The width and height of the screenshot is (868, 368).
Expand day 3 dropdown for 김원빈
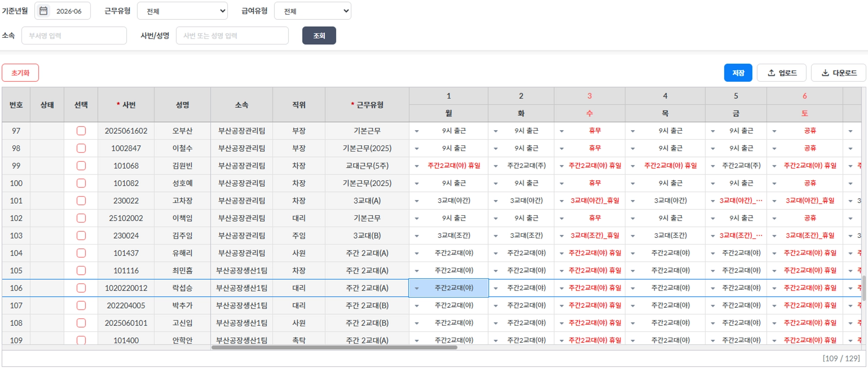562,166
